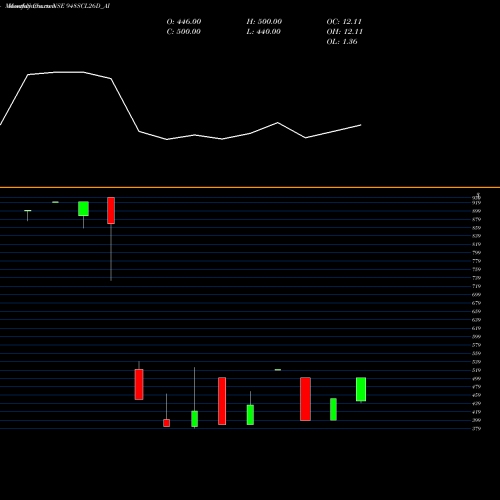Click the low price value L: 440.00
500x500 pixels.
pos(263,32)
